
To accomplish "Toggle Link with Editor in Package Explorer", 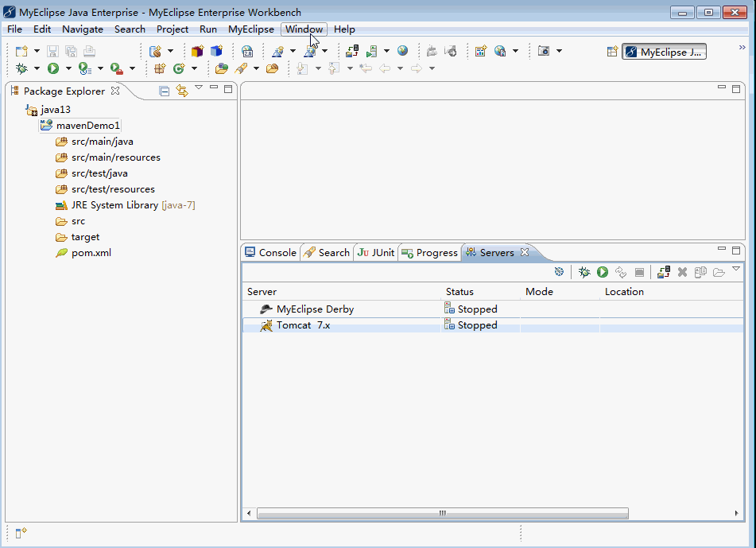I will [182, 91].
